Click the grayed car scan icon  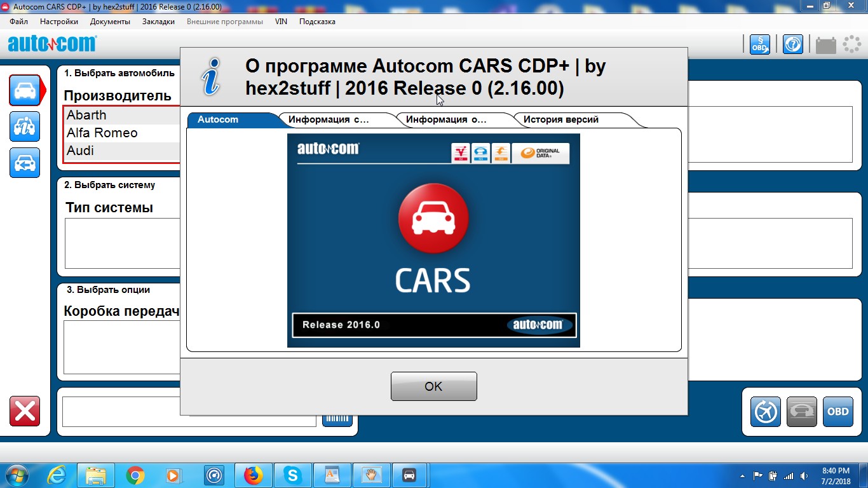point(802,412)
